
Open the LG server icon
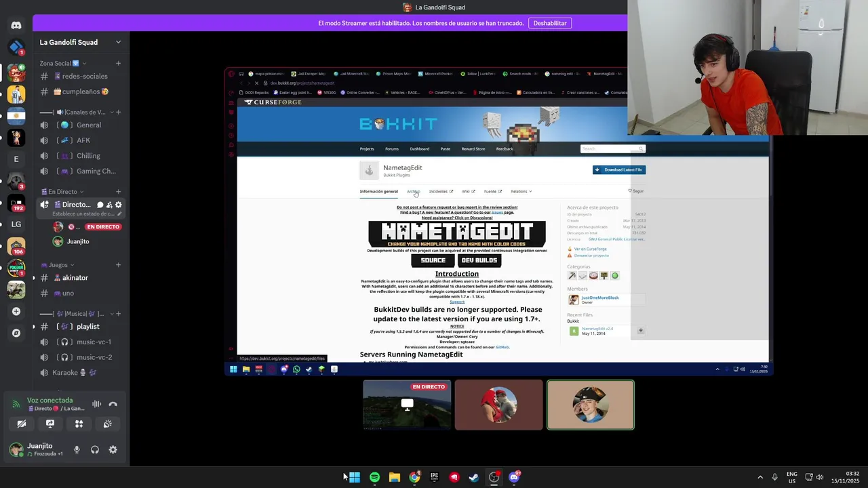(x=16, y=224)
